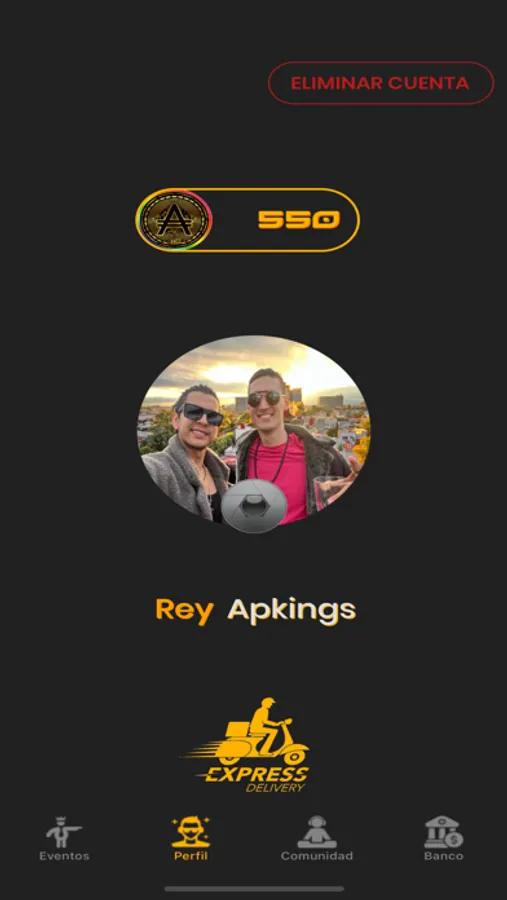This screenshot has width=507, height=900.
Task: Select the 550 coin balance number
Action: 299,220
